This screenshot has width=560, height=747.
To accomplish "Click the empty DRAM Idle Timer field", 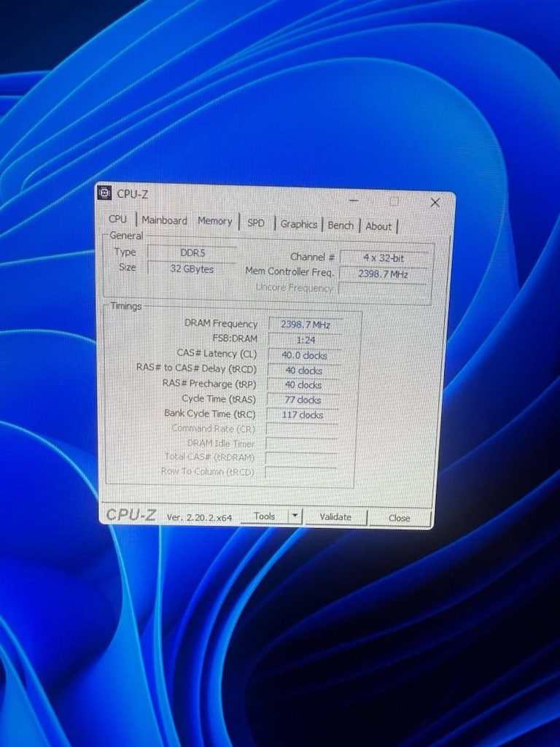I will (x=301, y=444).
